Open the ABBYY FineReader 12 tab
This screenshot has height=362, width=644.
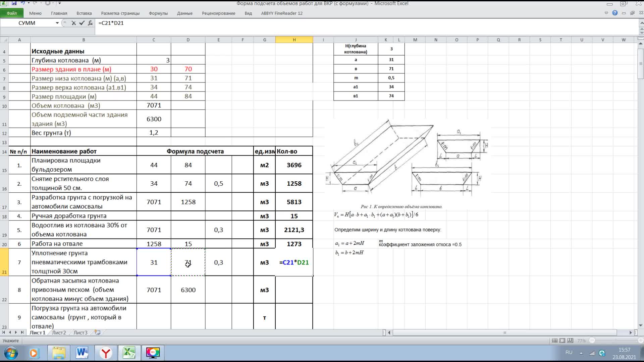point(282,13)
